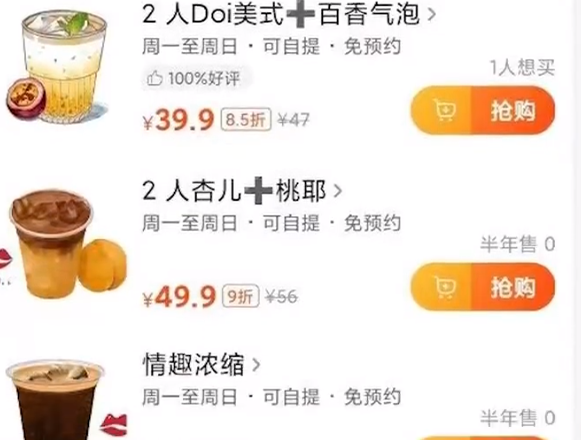
Task: View the apricot coffee drink thumbnail
Action: tap(67, 244)
